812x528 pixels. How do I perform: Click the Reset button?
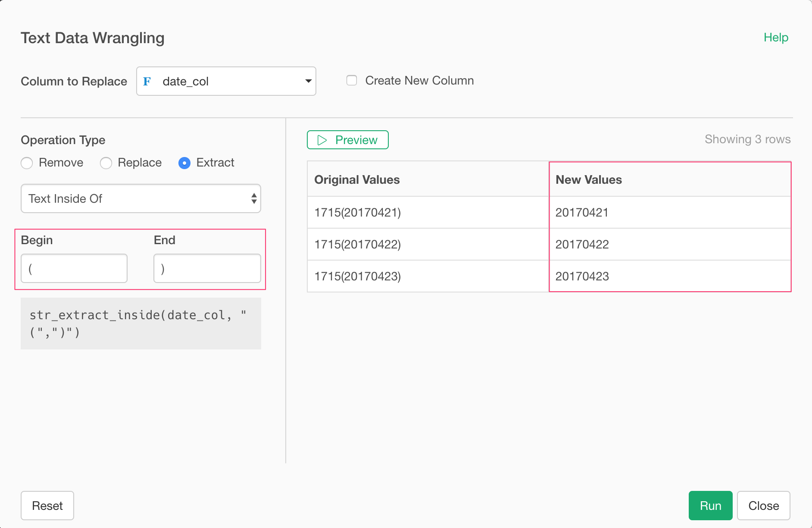tap(47, 506)
